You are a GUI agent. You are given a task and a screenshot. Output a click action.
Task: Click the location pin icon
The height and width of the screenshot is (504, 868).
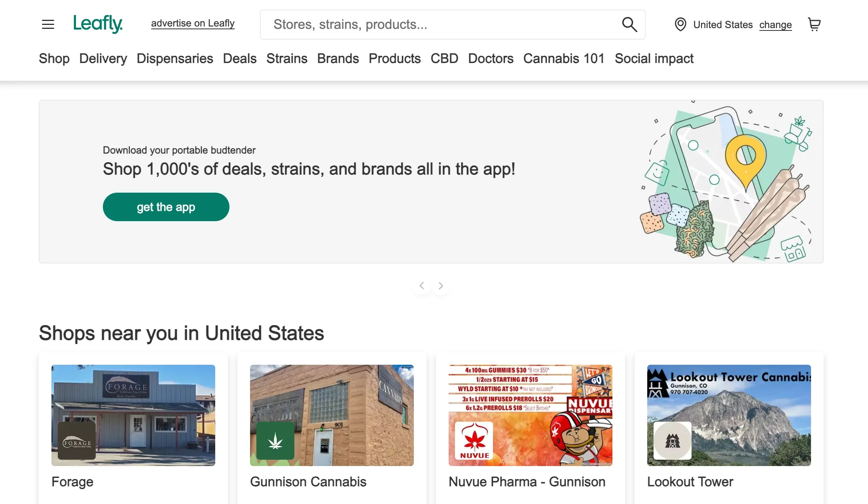pos(680,25)
